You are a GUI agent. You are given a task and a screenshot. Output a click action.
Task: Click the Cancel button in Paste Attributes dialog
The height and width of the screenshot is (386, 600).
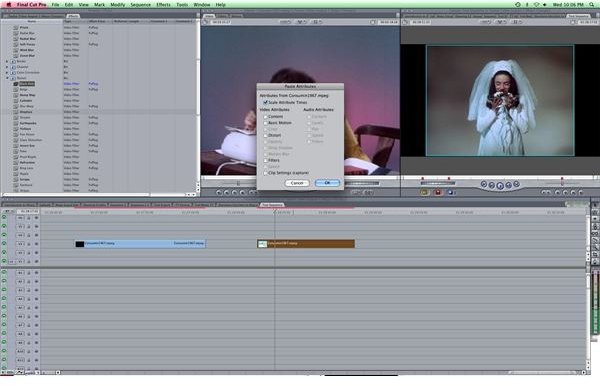297,183
